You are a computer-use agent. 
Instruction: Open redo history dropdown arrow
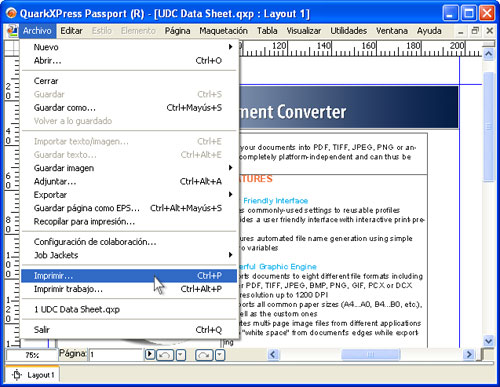click(x=220, y=355)
